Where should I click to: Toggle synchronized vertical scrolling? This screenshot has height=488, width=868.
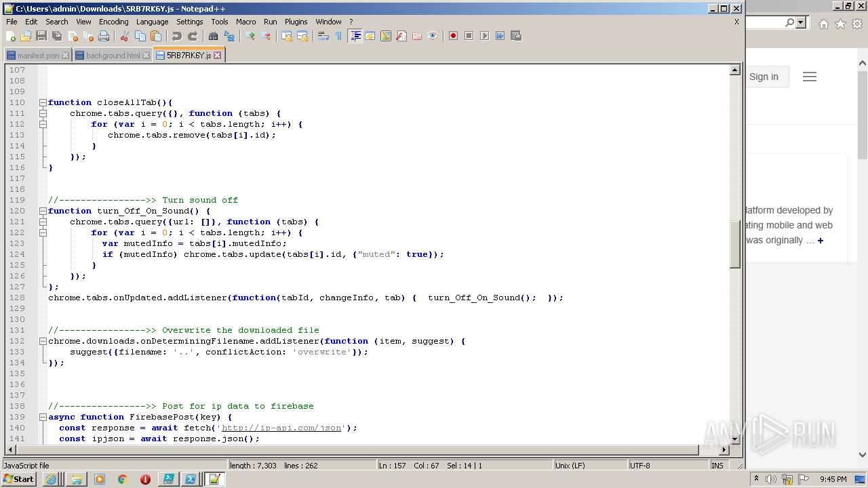click(x=287, y=36)
